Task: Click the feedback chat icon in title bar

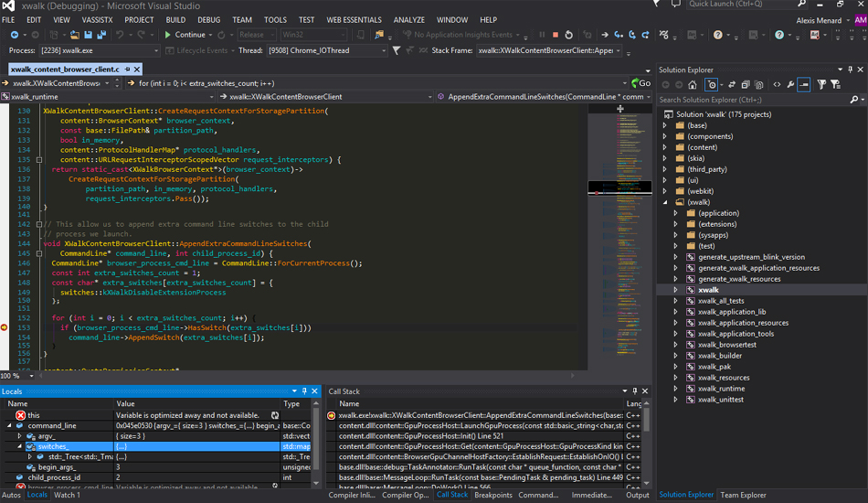Action: pos(676,5)
